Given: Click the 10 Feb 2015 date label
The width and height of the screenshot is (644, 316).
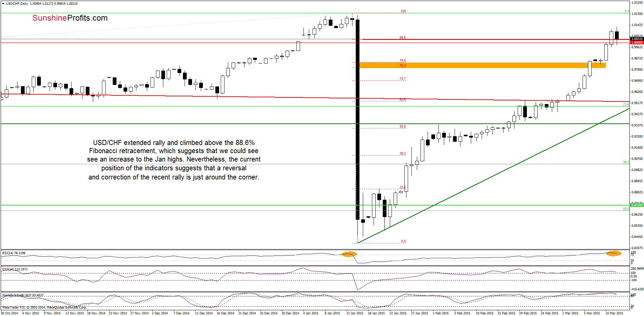Looking at the screenshot, I should coord(485,313).
